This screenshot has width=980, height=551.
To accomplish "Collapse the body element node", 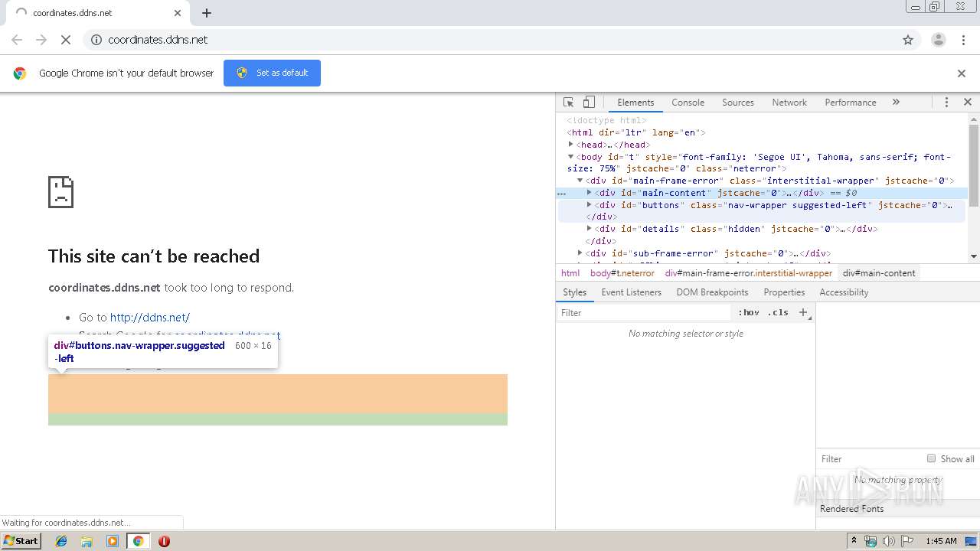I will (571, 156).
